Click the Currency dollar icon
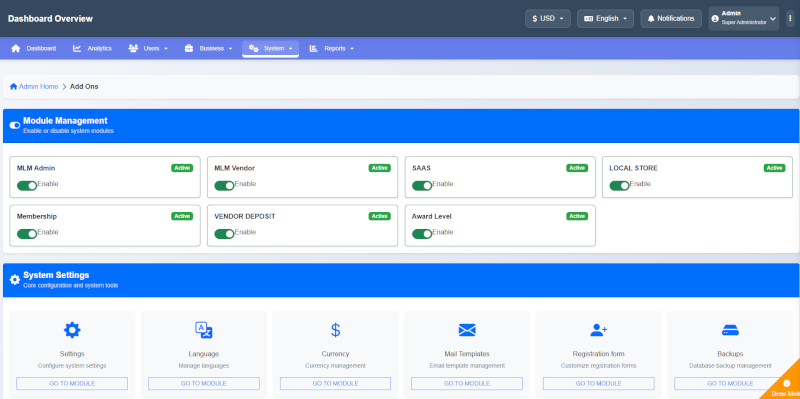 [x=335, y=330]
